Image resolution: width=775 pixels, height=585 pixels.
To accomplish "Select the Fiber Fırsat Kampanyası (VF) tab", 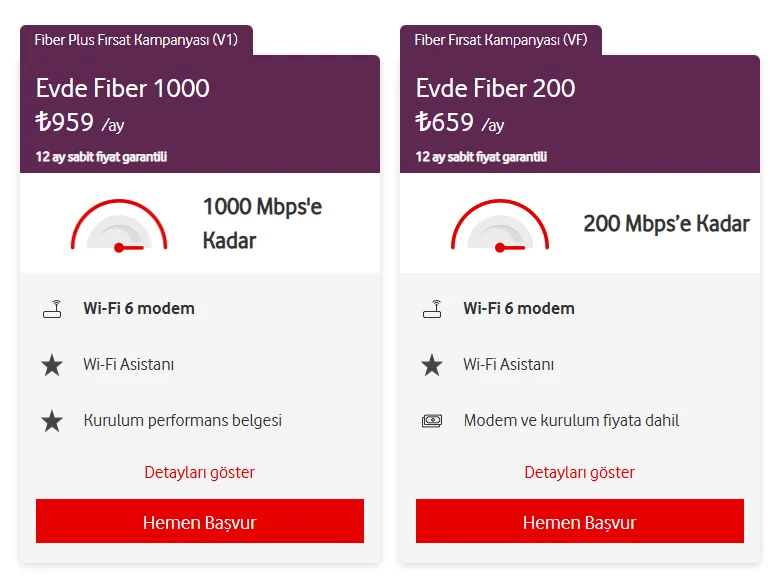I will coord(500,40).
